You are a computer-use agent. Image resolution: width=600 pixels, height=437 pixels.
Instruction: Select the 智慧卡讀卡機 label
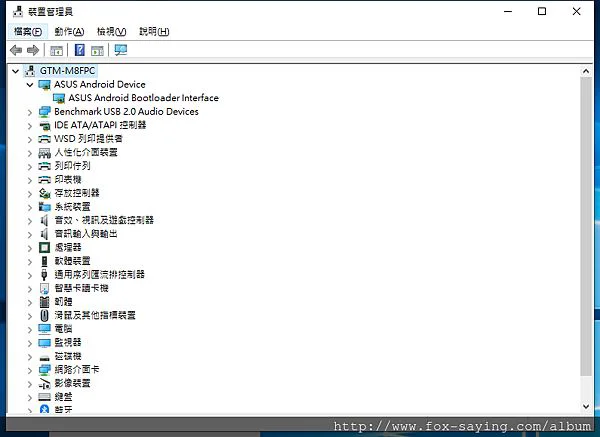pos(82,288)
